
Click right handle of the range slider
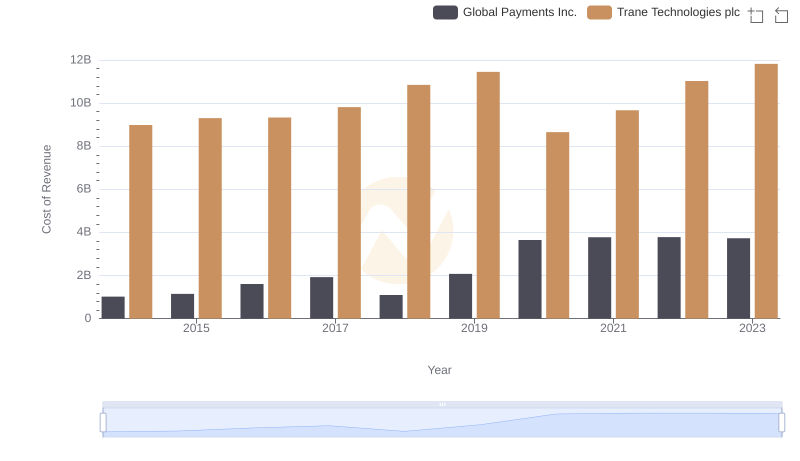(782, 423)
